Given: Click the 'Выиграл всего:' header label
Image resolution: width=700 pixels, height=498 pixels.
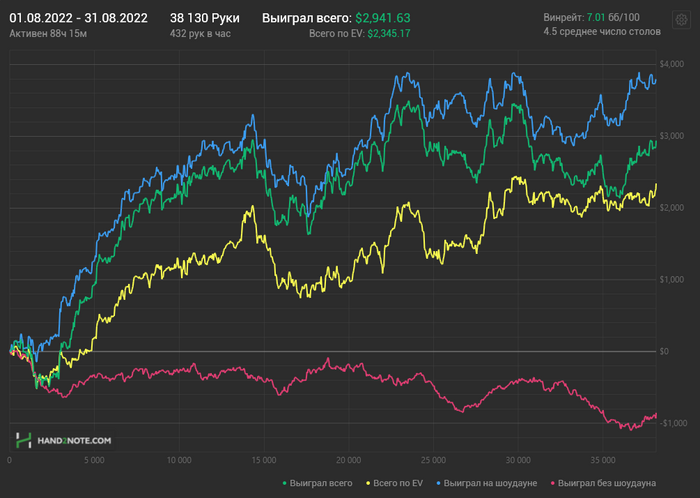Looking at the screenshot, I should coord(307,18).
